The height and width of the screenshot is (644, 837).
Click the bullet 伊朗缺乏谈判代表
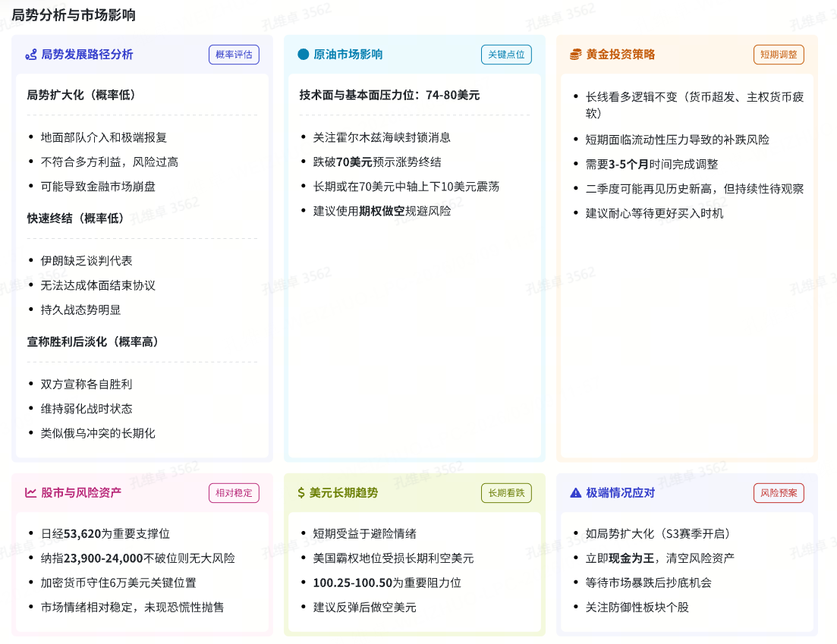[x=87, y=261]
